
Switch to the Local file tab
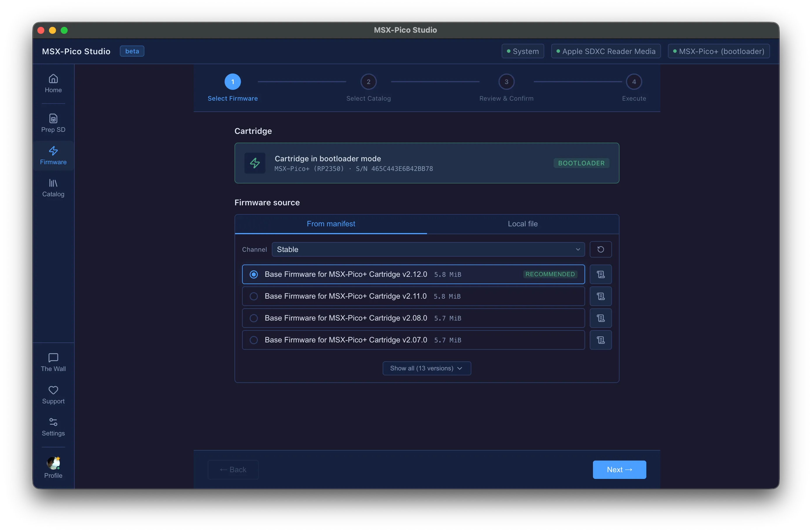tap(523, 224)
